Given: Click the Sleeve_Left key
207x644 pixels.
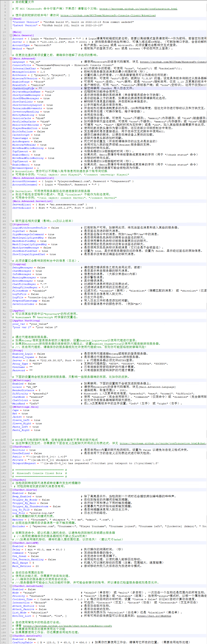Looking at the screenshot, I should pos(21,420).
